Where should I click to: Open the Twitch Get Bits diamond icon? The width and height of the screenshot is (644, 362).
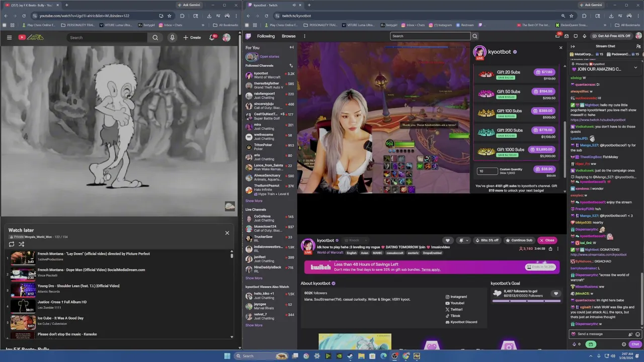584,36
